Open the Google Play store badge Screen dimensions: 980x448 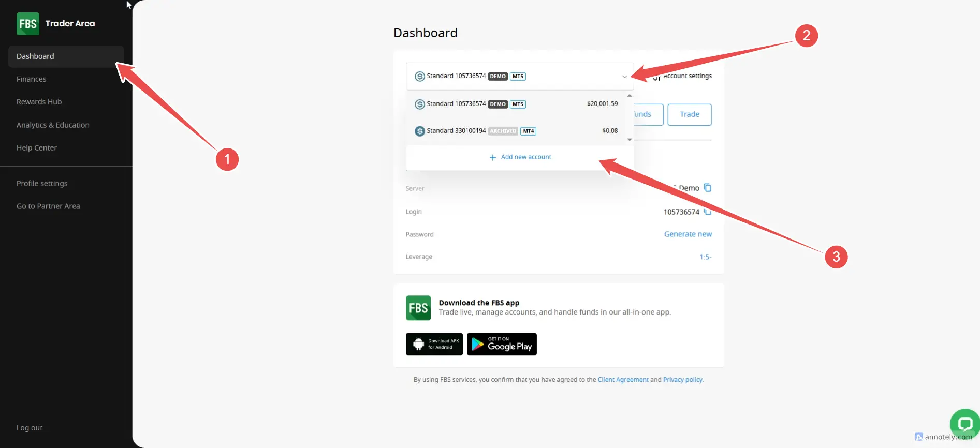[x=502, y=344]
